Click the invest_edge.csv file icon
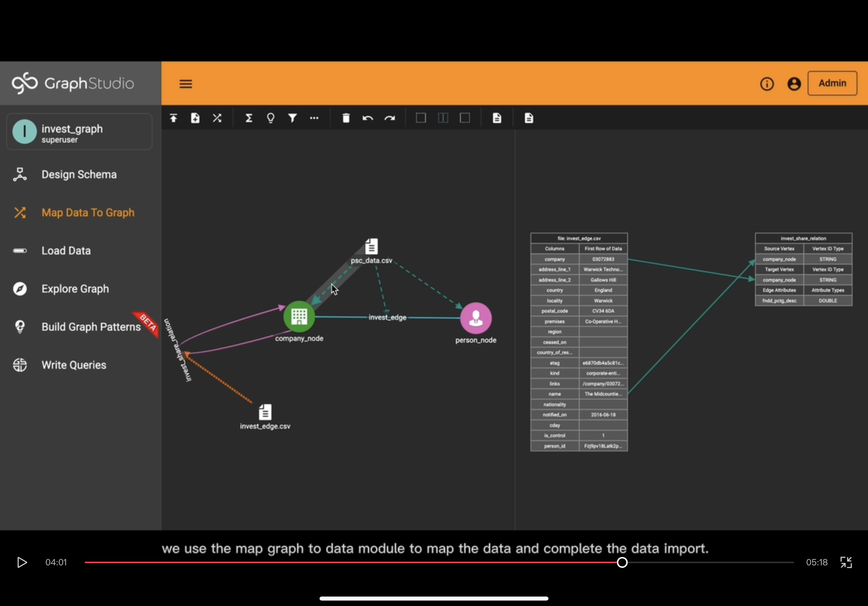Viewport: 868px width, 606px height. pos(265,412)
